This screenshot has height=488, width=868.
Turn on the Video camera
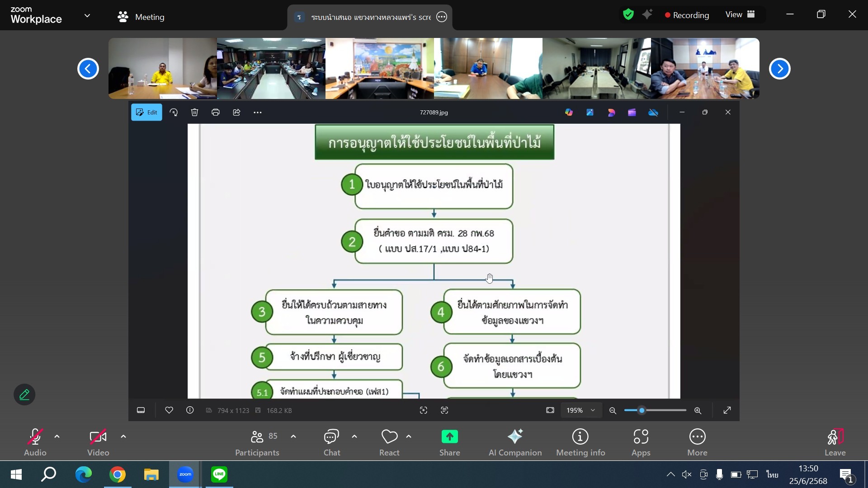pos(98,437)
